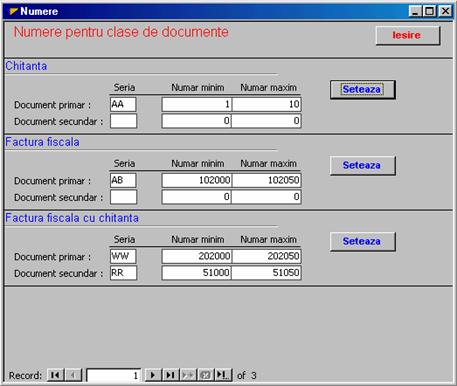Click Numar minim field showing 102000

(197, 180)
